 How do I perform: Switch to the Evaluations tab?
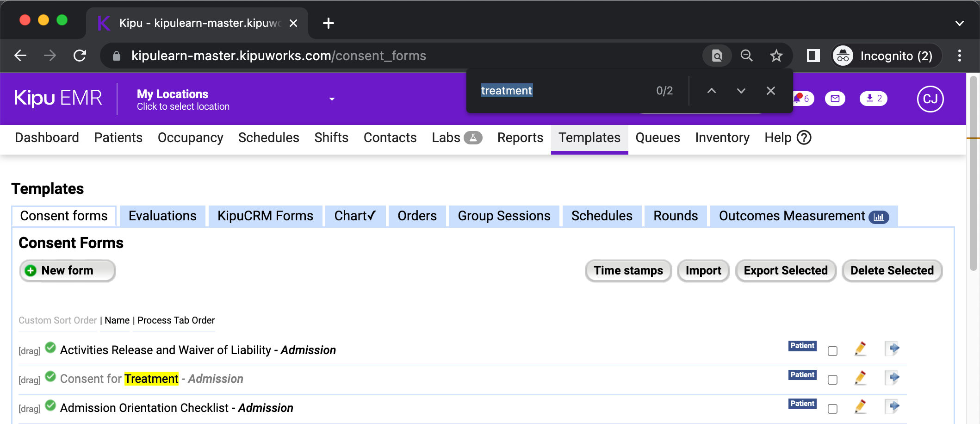coord(162,216)
